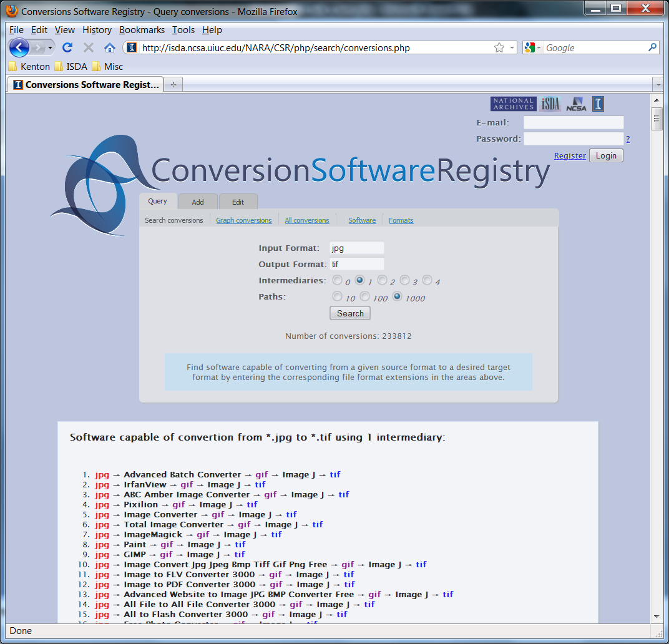Image resolution: width=669 pixels, height=644 pixels.
Task: Click the Forward navigation arrow
Action: click(38, 47)
